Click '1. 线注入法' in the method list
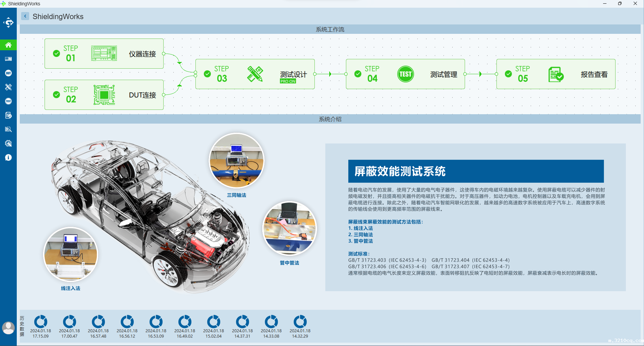Viewport: 644px width, 346px height. point(361,228)
